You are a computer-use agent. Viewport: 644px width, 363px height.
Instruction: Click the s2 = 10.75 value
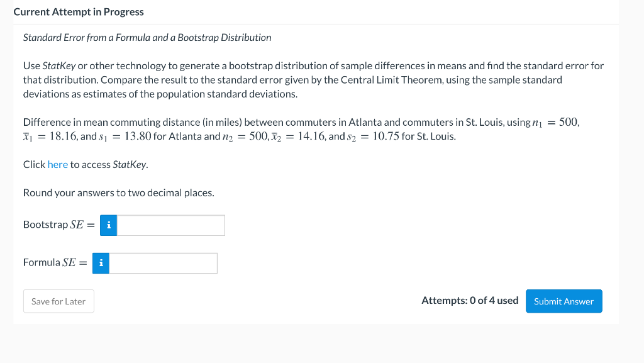click(373, 137)
